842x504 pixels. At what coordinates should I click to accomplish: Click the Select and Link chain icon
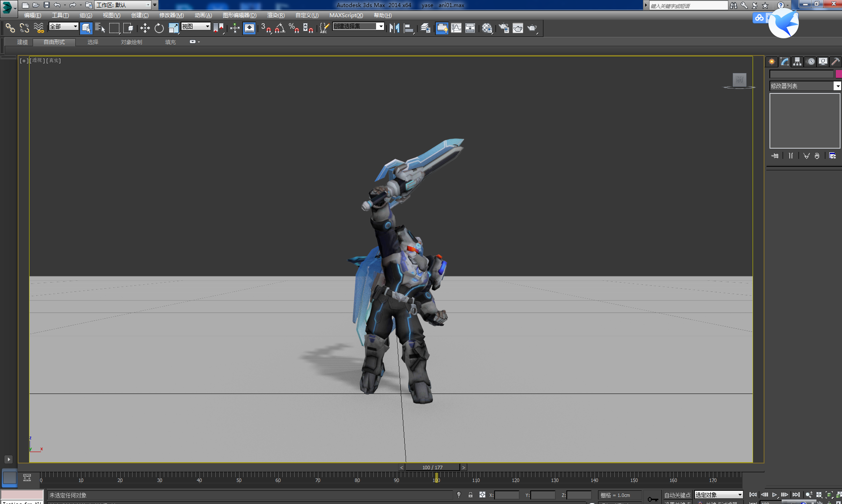pos(10,28)
